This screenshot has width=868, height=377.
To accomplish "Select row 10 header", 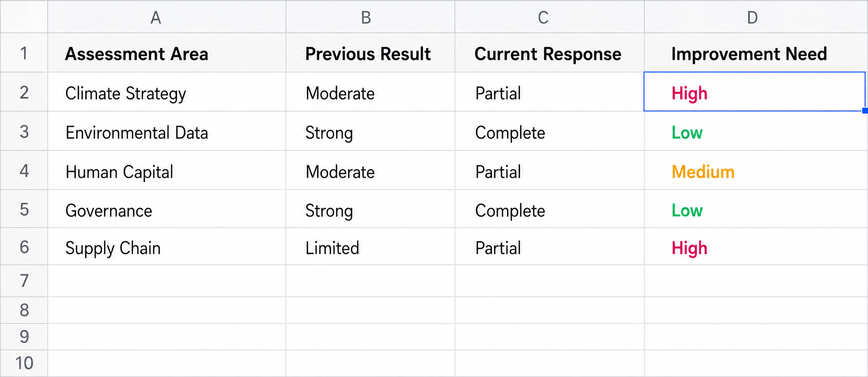I will point(24,363).
